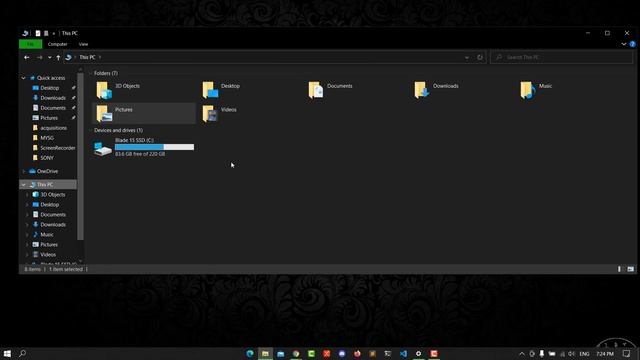Open the clock showing 7:24 PM
Screen dimensions: 640x360
coord(605,353)
